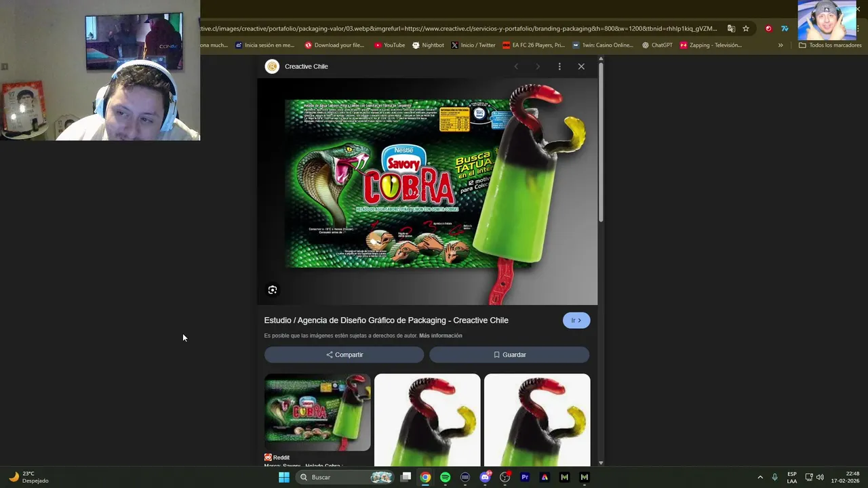Image resolution: width=868 pixels, height=488 pixels.
Task: Open the dark round app icon next to Spotify
Action: (x=465, y=477)
